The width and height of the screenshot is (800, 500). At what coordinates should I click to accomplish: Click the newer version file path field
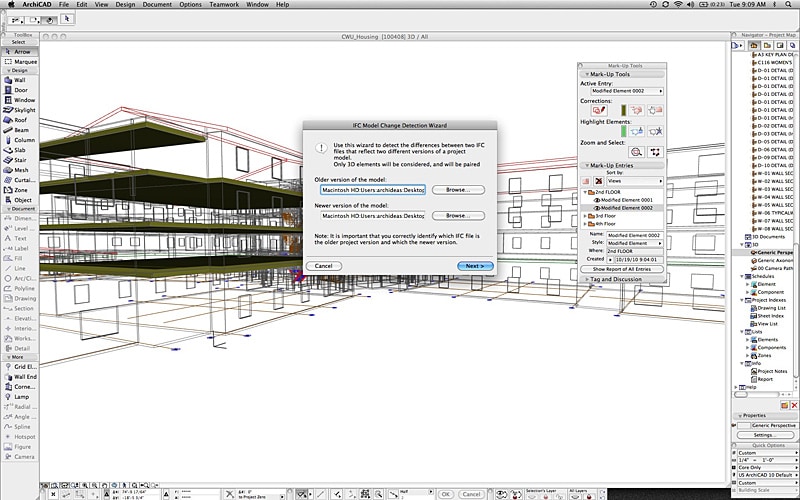[x=372, y=216]
